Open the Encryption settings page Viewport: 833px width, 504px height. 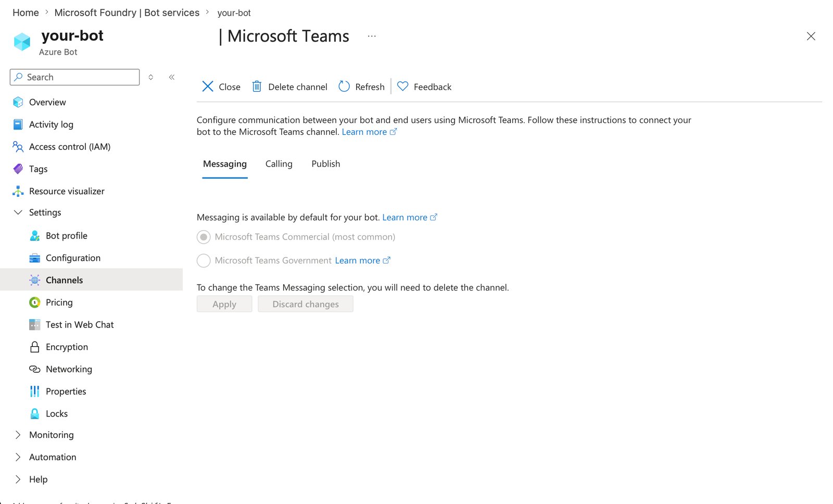tap(67, 347)
